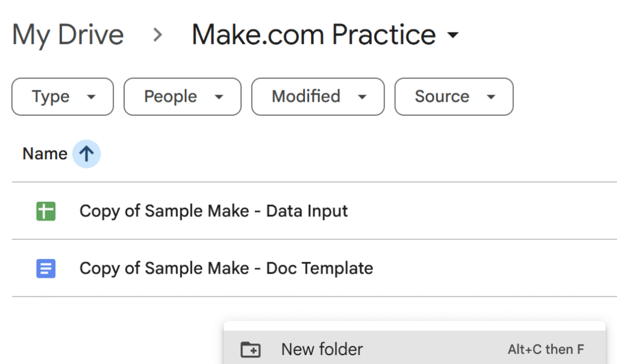Select Copy of Sample Make - Doc Template
The image size is (617, 364).
tap(226, 268)
